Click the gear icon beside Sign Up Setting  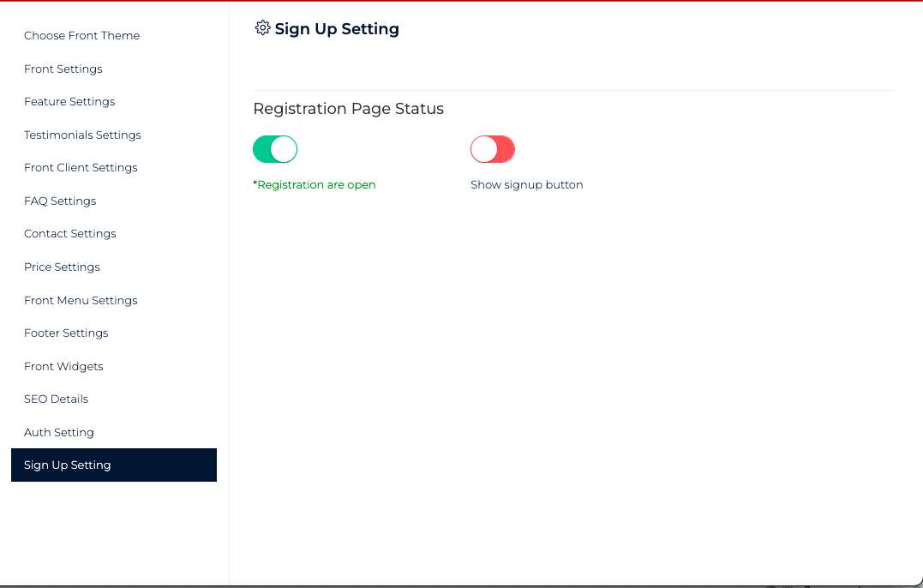pos(262,27)
